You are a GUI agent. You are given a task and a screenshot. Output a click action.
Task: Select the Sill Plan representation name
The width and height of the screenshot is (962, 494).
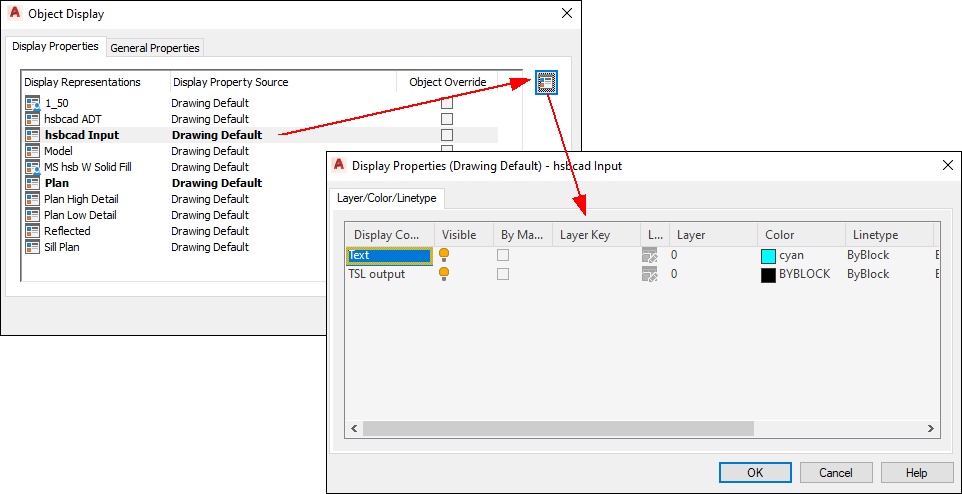pos(61,247)
